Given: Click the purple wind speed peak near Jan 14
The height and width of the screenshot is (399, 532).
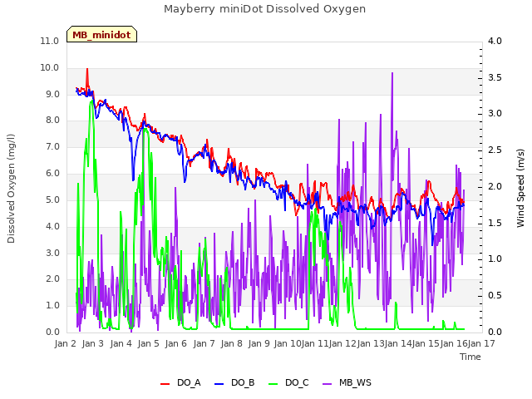Looking at the screenshot, I should click(x=392, y=73).
